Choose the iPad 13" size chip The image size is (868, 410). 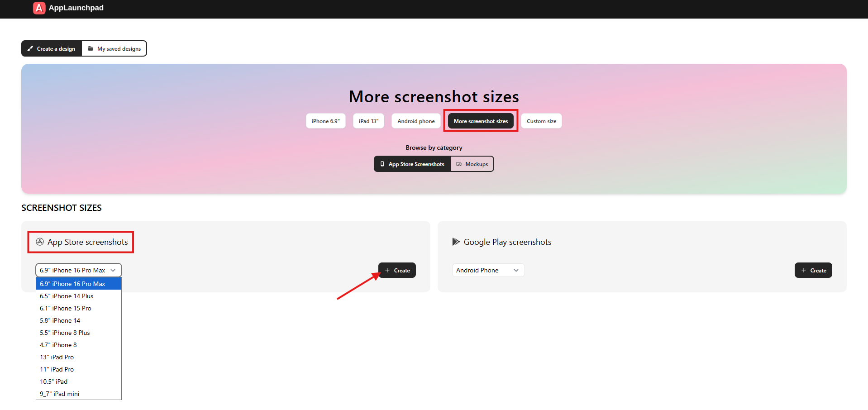pyautogui.click(x=368, y=121)
